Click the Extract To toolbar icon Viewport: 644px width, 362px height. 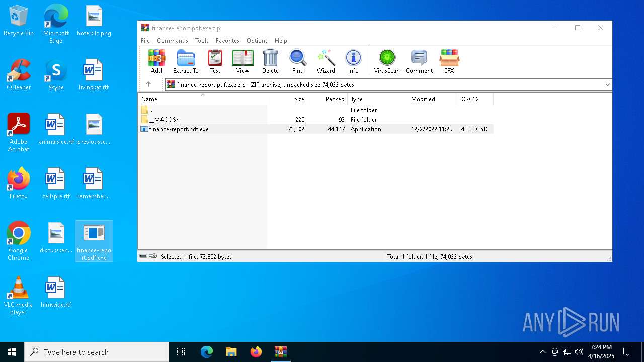click(186, 61)
